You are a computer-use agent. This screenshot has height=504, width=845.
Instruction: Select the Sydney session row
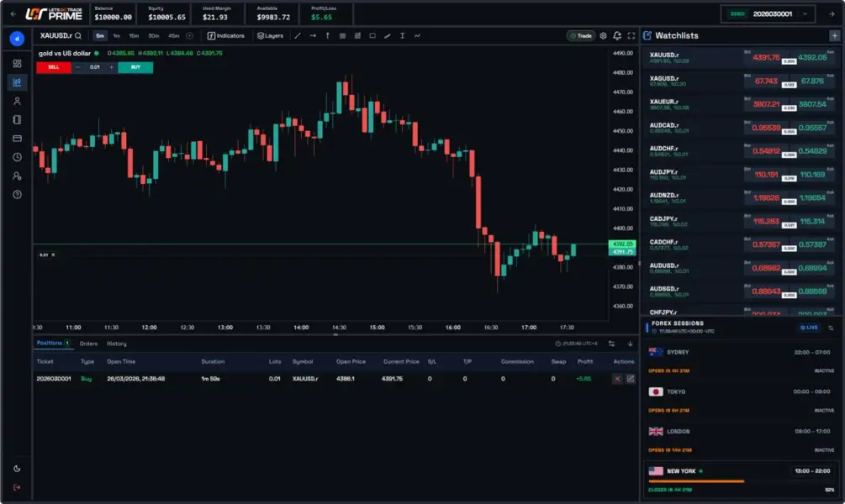click(x=741, y=360)
